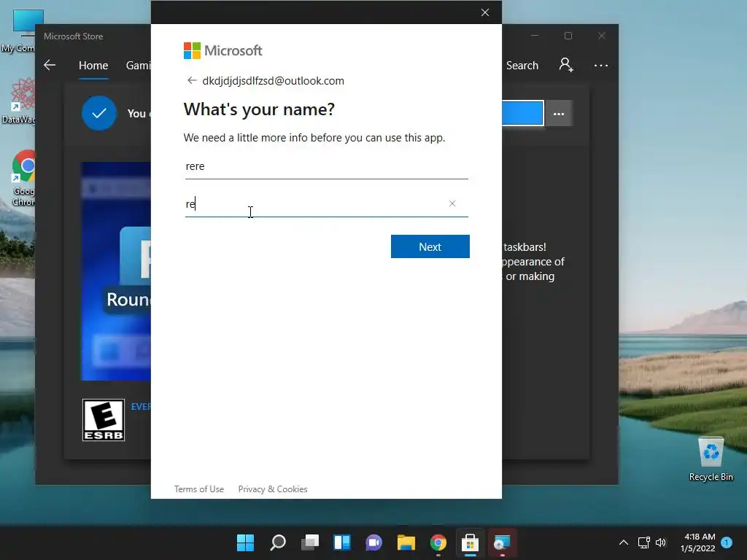Screen dimensions: 747x560
Task: Open the Privacy & Cookies link
Action: (x=273, y=489)
